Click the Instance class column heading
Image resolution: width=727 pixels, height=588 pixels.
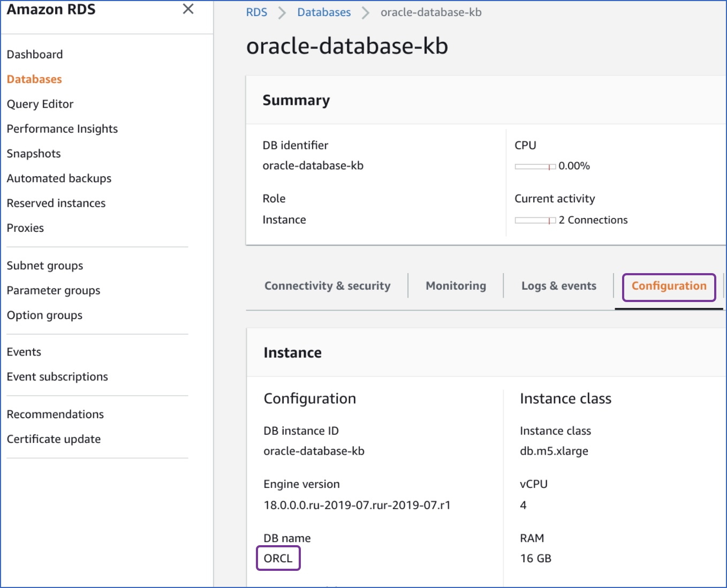[x=565, y=398]
